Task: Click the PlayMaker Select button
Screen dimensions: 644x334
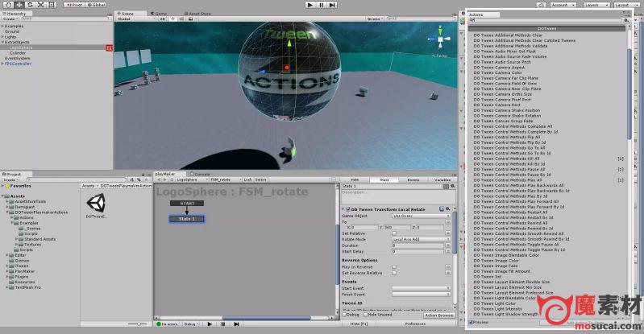Action: [261, 179]
